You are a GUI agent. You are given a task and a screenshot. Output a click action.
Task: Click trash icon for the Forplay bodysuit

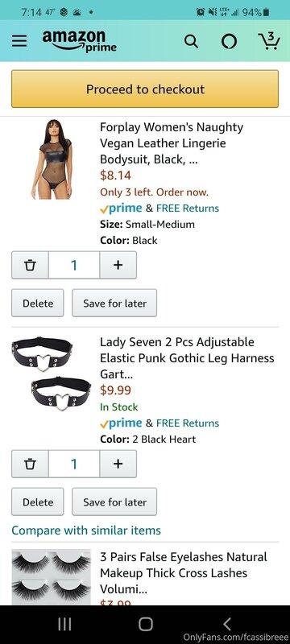[30, 266]
